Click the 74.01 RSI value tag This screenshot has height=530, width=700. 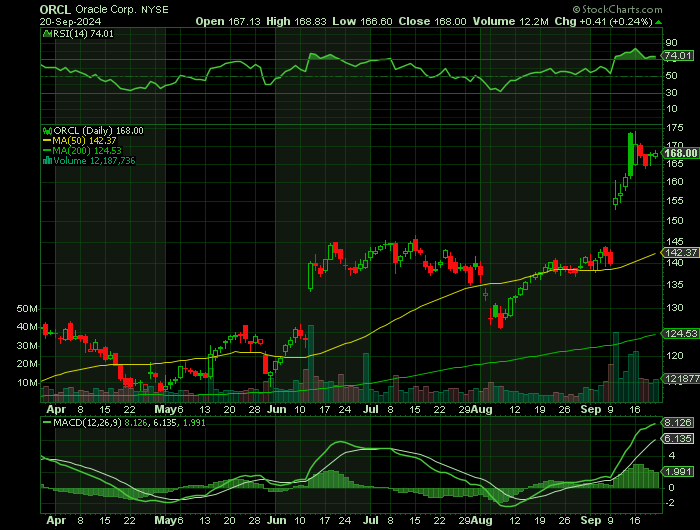[x=678, y=59]
